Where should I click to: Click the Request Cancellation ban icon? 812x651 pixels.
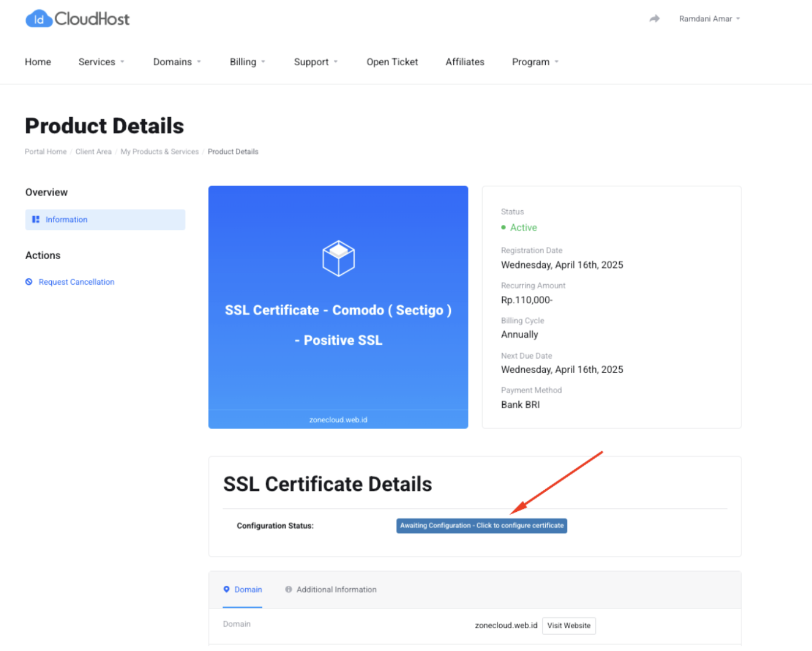29,282
